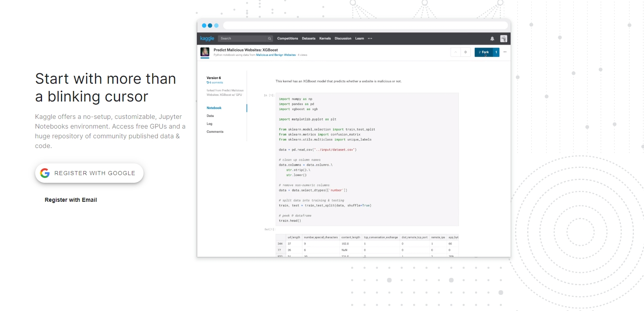The height and width of the screenshot is (311, 644).
Task: Click the paragraph starting with Kaggle offers a no-setup
Action: tap(110, 131)
